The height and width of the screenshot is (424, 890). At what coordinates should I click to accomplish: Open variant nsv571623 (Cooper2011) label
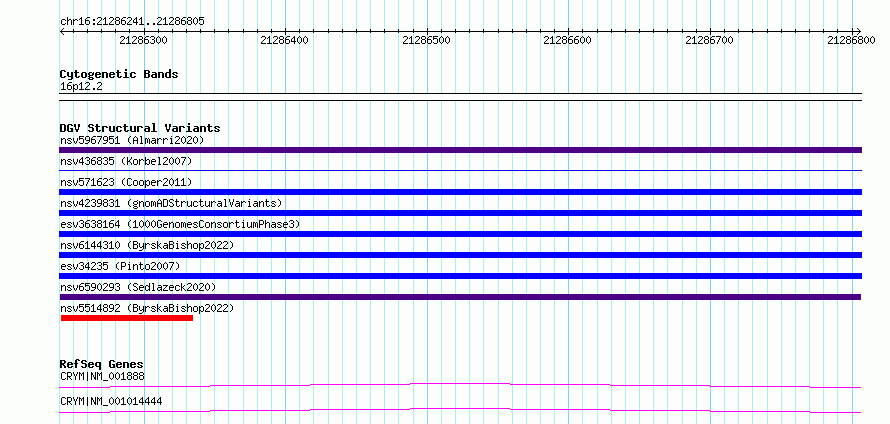tap(126, 182)
